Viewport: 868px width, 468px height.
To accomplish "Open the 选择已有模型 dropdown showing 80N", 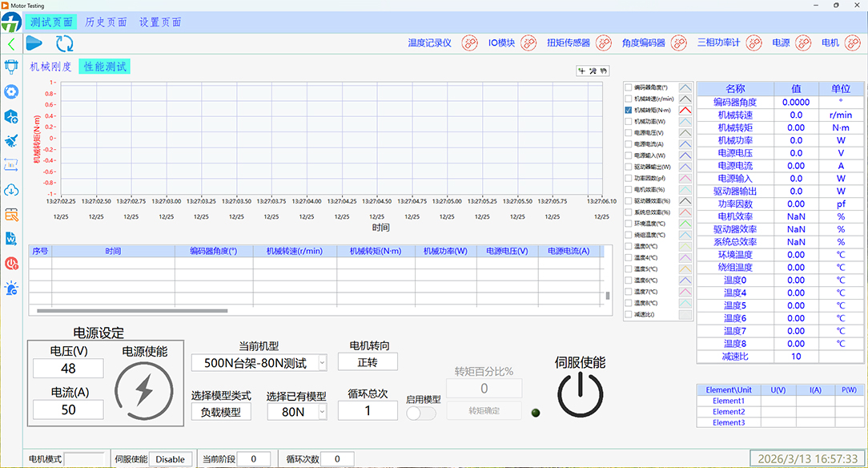I will tap(322, 412).
